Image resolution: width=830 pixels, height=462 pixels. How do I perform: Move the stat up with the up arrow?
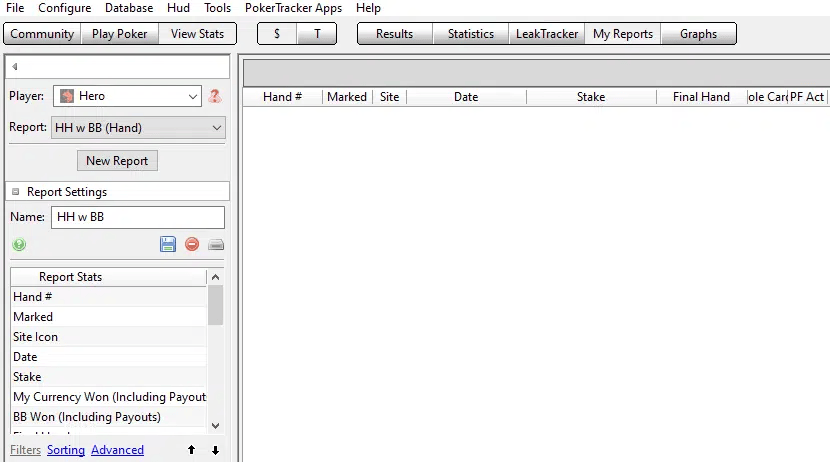[x=191, y=450]
